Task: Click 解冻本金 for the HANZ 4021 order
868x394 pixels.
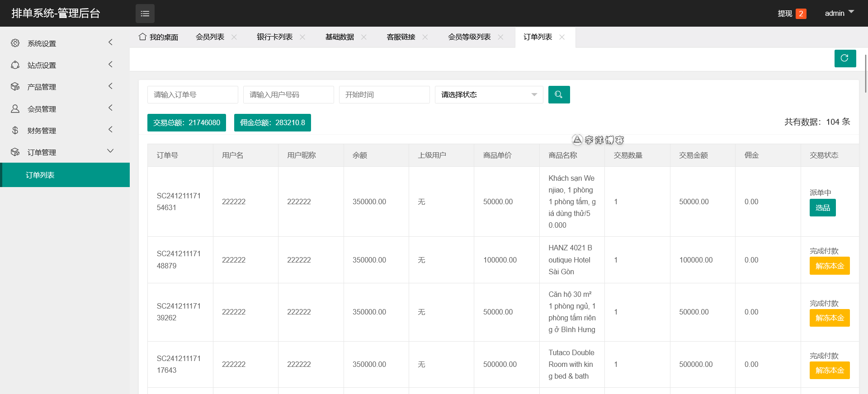Action: click(829, 266)
